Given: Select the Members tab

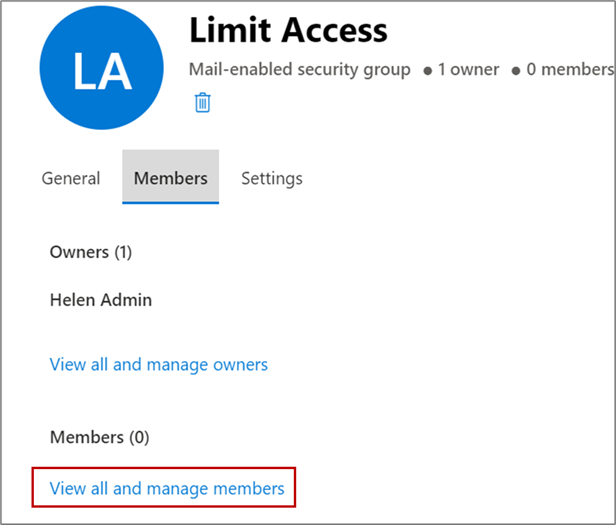Looking at the screenshot, I should tap(170, 178).
